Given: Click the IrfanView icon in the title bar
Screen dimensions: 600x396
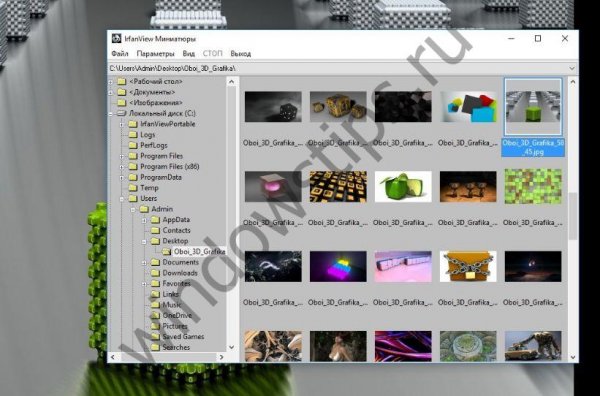Looking at the screenshot, I should pyautogui.click(x=116, y=39).
